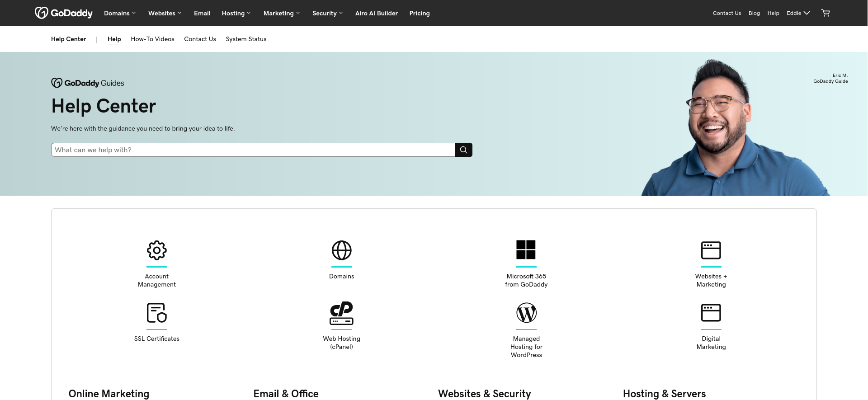Click the Websites & Security heading
Viewport: 868px width, 400px height.
point(485,394)
